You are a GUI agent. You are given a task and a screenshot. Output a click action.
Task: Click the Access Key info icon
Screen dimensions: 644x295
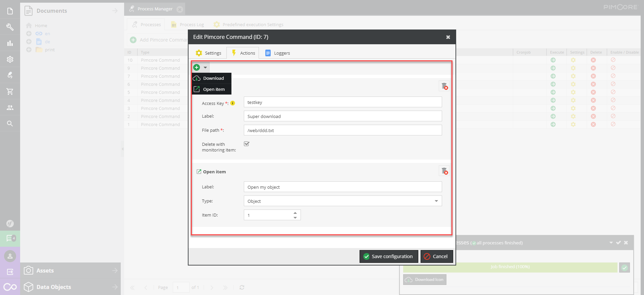pyautogui.click(x=232, y=103)
